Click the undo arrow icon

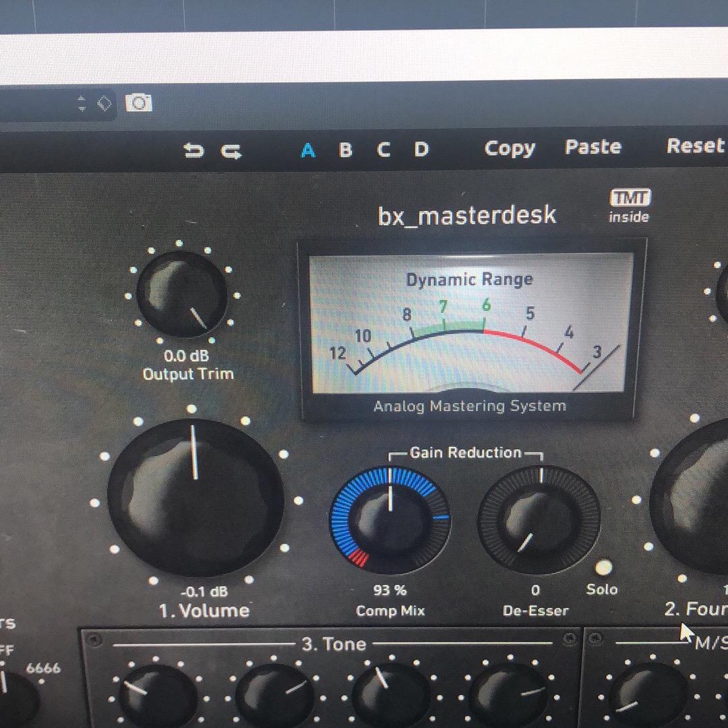[193, 150]
